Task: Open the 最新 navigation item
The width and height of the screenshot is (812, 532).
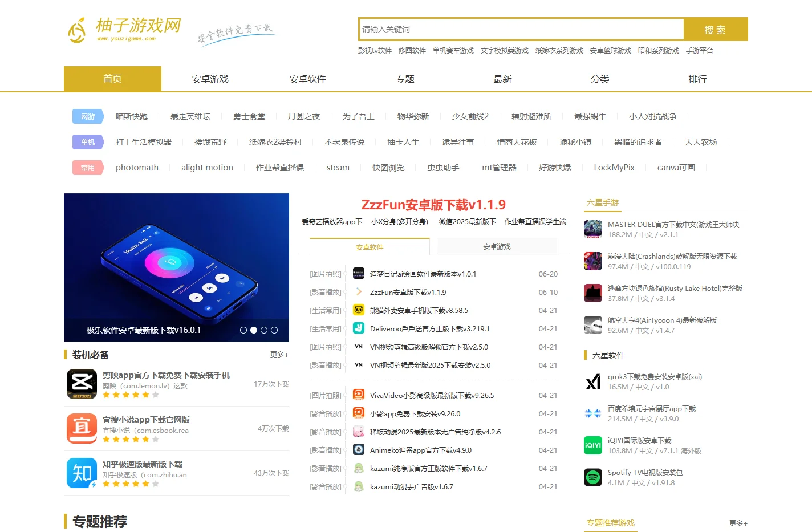Action: click(502, 79)
